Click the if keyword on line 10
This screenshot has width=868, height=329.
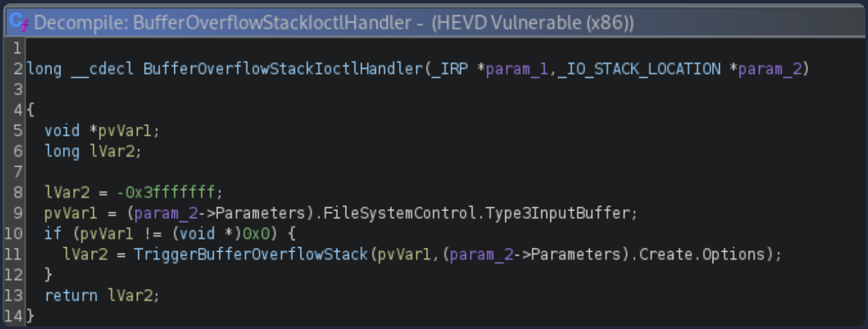pyautogui.click(x=53, y=234)
